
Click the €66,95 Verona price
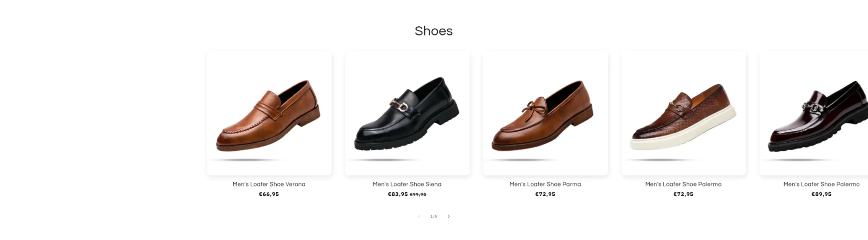tap(269, 194)
